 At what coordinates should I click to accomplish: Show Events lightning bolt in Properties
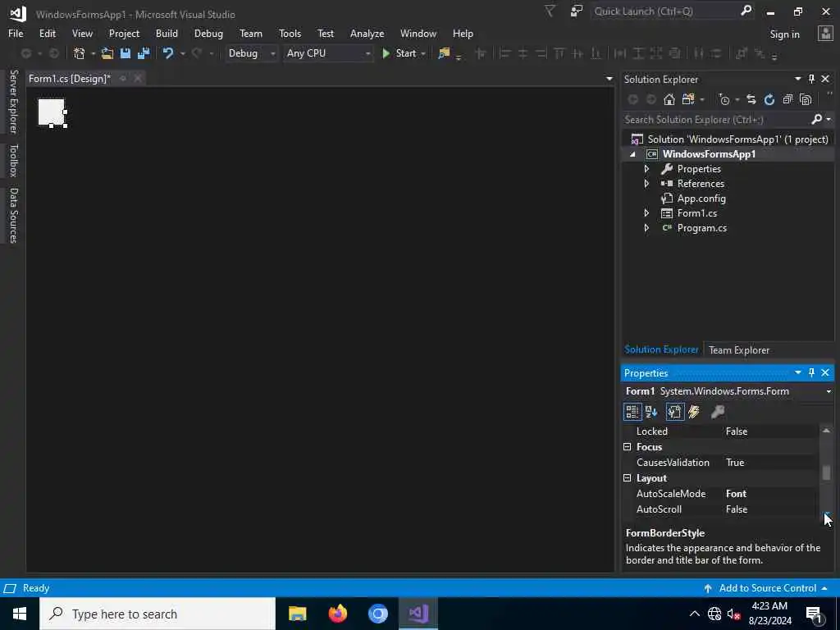pos(694,412)
